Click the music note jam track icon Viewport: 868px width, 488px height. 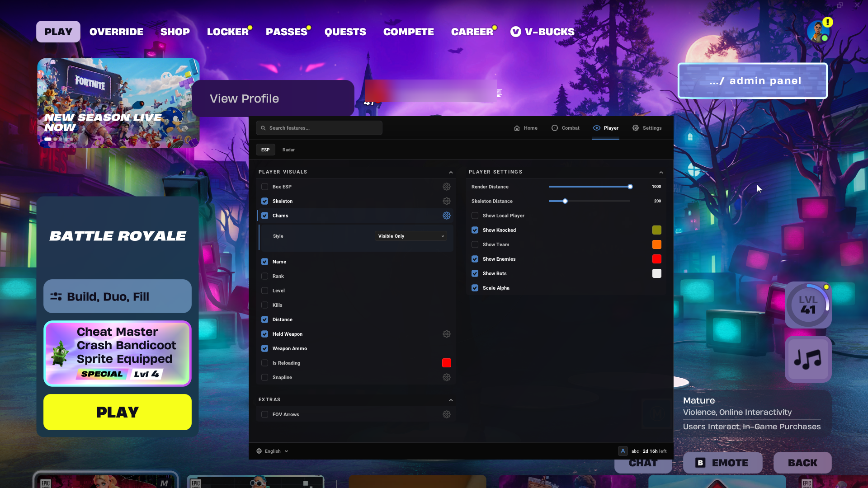(808, 359)
